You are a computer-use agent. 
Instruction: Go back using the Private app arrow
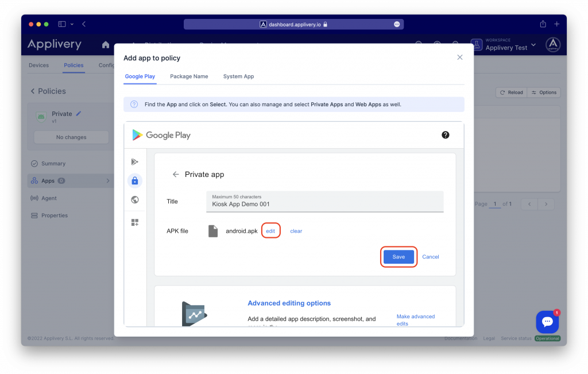coord(176,175)
